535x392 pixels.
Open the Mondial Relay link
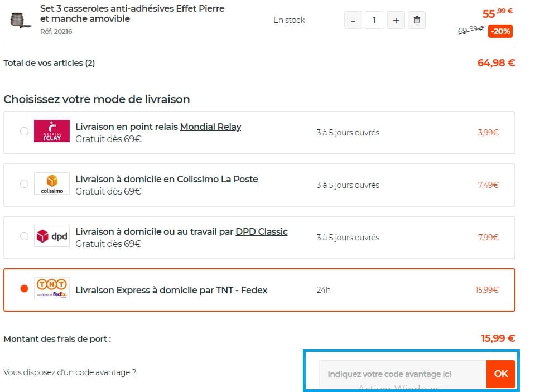[x=210, y=127]
